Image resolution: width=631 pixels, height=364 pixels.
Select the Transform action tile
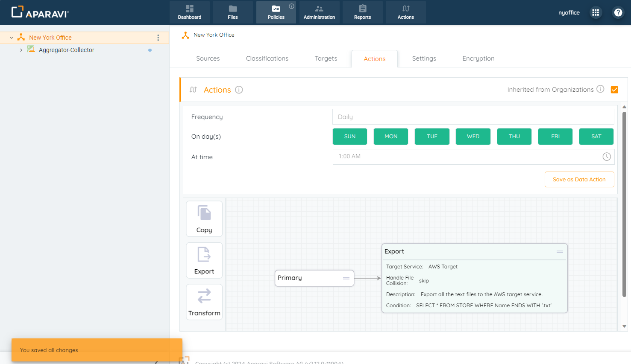204,302
